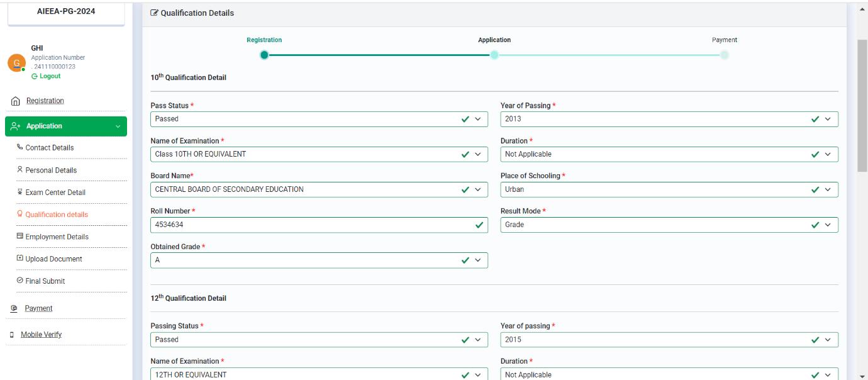Viewport: 868px width, 380px height.
Task: Click the phone icon beside Contact Details
Action: point(19,148)
